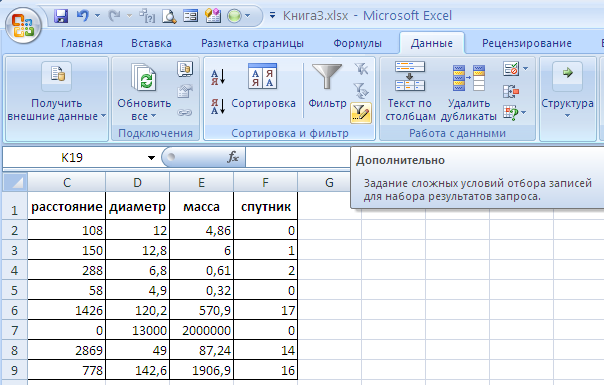The image size is (604, 385).
Task: Select column F header
Action: pos(265,182)
